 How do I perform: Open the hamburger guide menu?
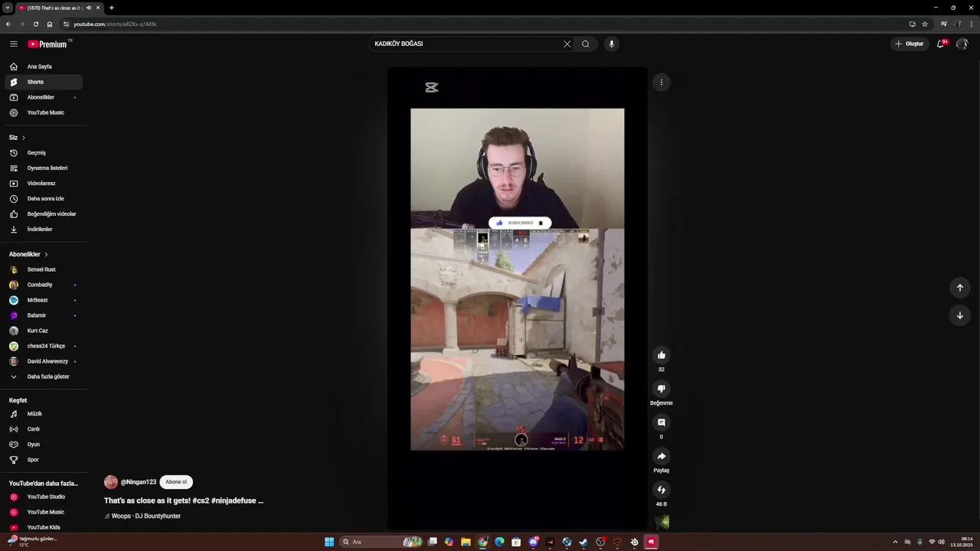[x=13, y=44]
